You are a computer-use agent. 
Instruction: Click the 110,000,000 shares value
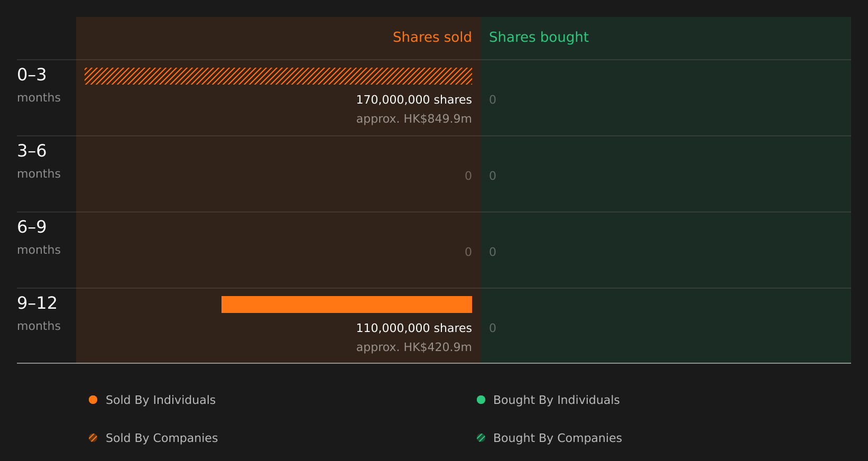[414, 328]
